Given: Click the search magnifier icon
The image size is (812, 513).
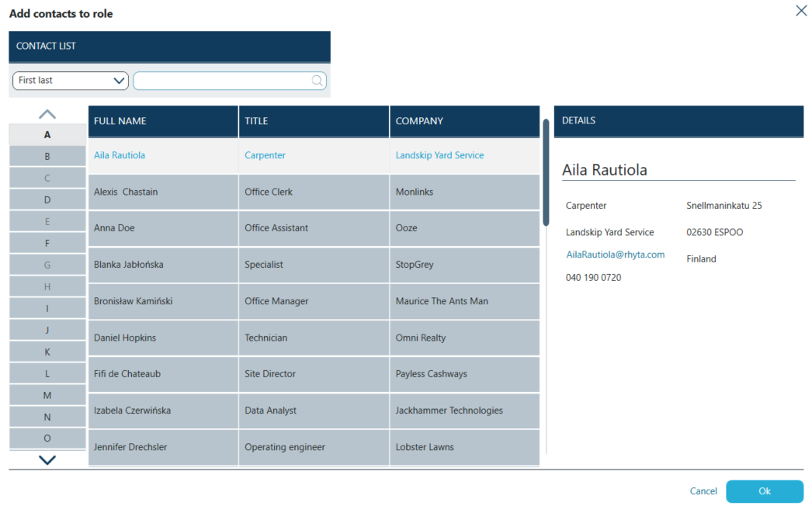Looking at the screenshot, I should pos(317,81).
